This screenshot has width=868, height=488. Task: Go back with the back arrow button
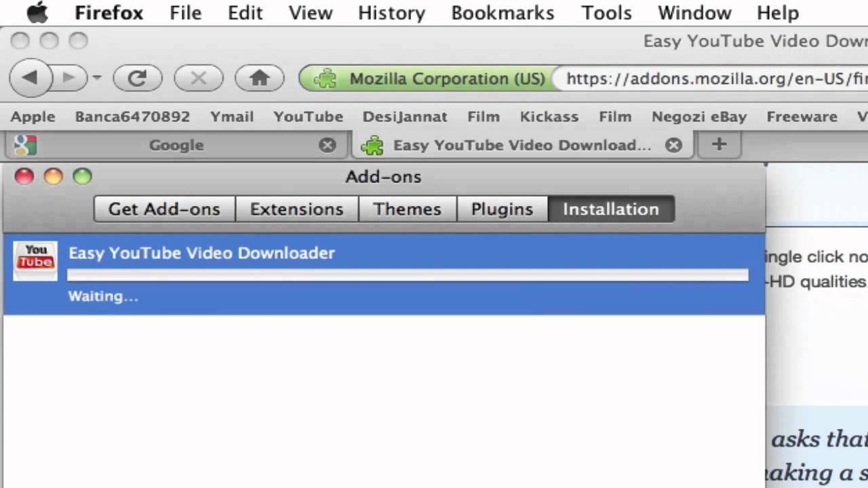tap(30, 78)
